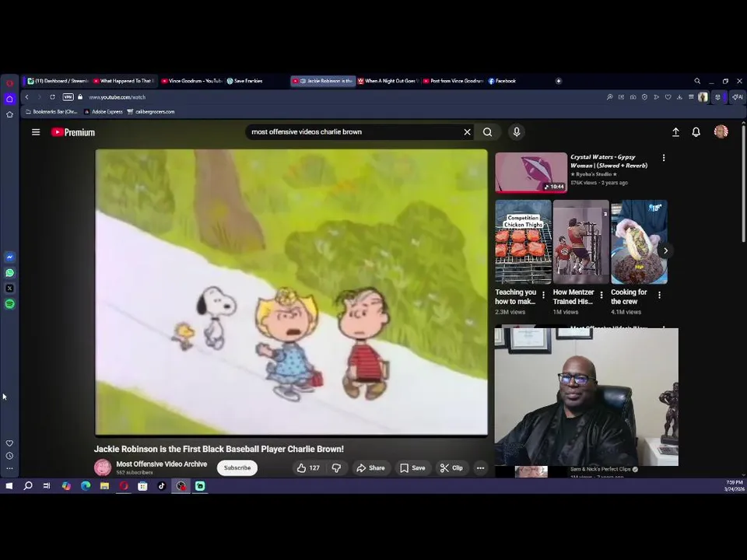Switch to Vince Goodrum - YouTube tab
This screenshot has width=747, height=560.
coord(192,81)
